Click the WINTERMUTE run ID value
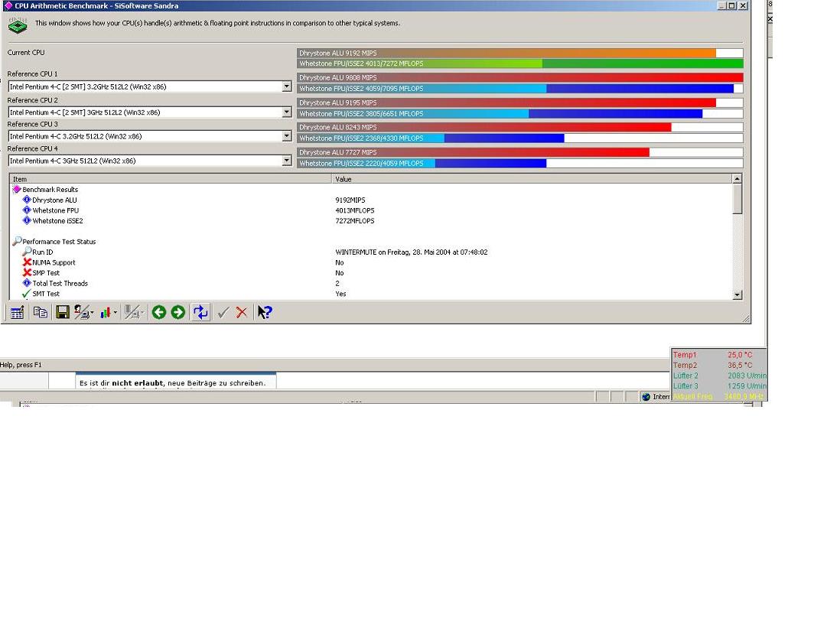This screenshot has width=814, height=644. pyautogui.click(x=412, y=252)
